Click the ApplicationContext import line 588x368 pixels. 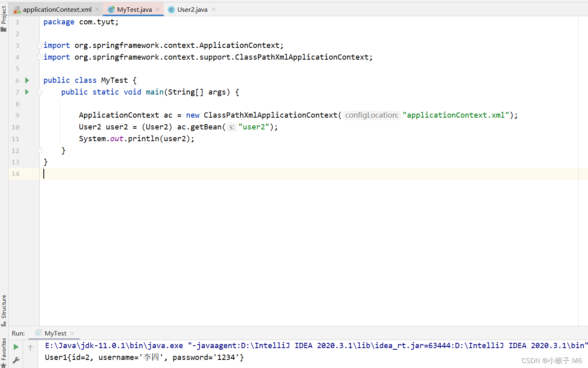pyautogui.click(x=163, y=45)
